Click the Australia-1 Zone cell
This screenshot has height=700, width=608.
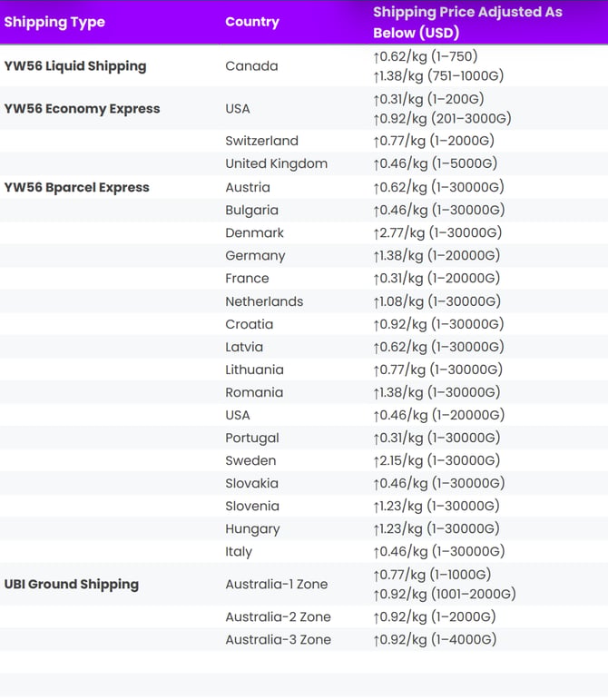(276, 584)
